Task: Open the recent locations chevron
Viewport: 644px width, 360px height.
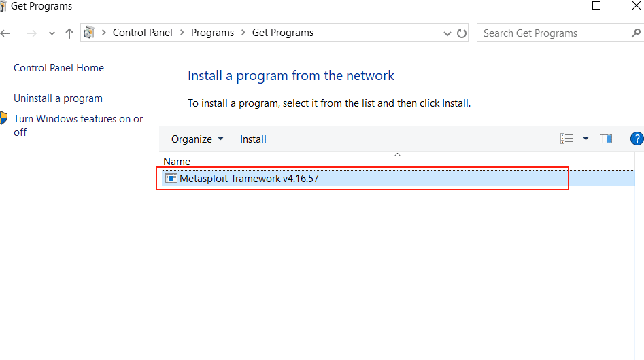Action: click(52, 33)
